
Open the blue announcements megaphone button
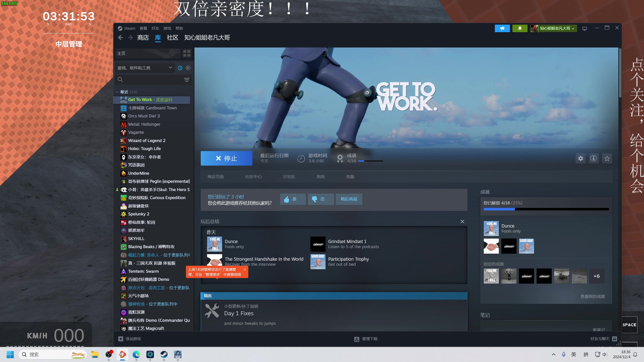(x=502, y=28)
